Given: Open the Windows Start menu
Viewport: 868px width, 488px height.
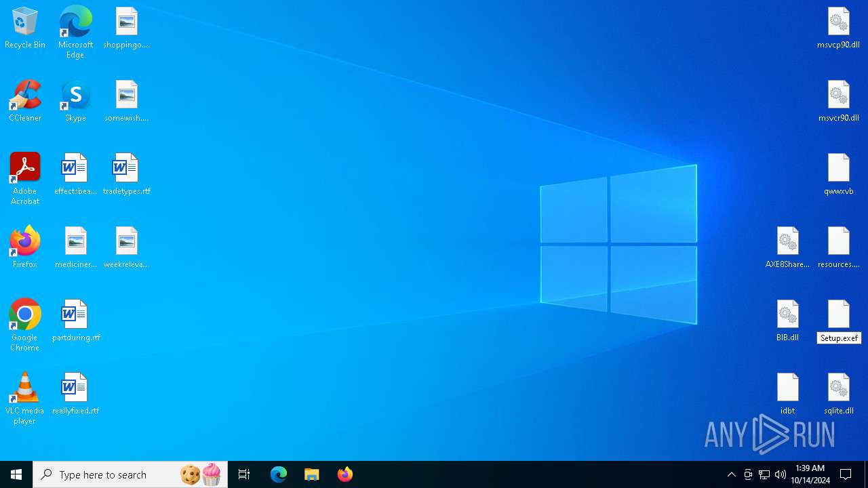Looking at the screenshot, I should coord(16,474).
